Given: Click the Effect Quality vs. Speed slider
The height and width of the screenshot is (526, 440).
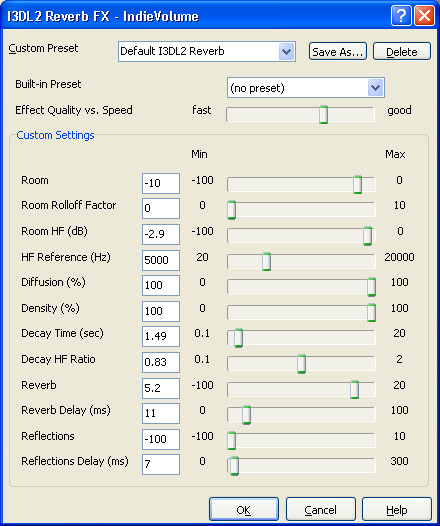Looking at the screenshot, I should pos(300,115).
